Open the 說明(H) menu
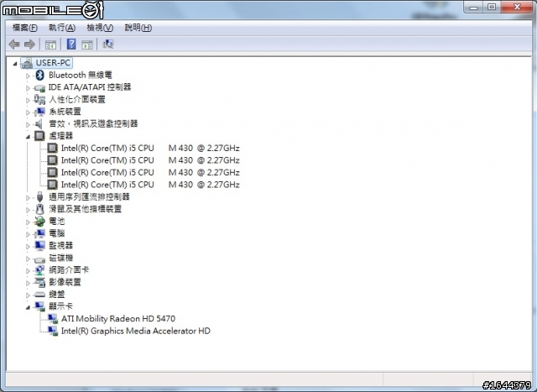 138,28
